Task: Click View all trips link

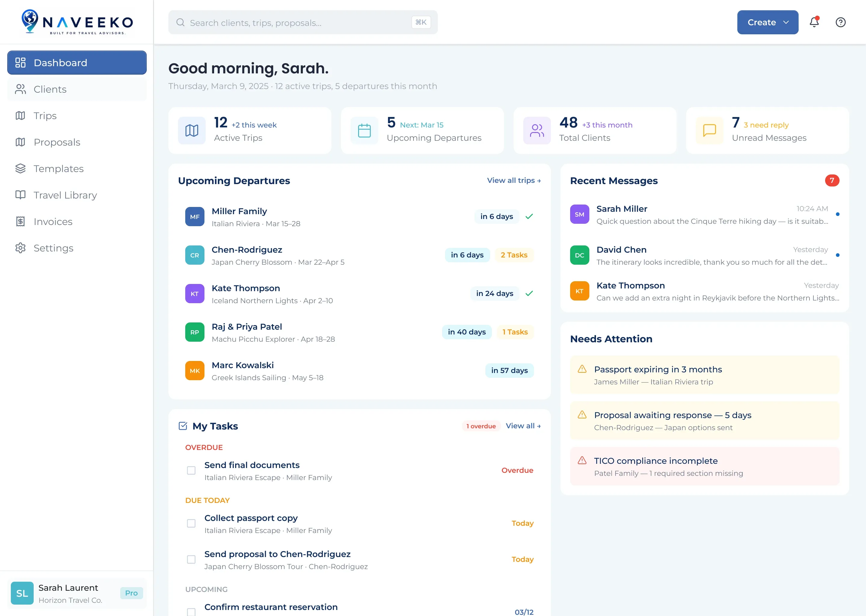Action: point(514,180)
